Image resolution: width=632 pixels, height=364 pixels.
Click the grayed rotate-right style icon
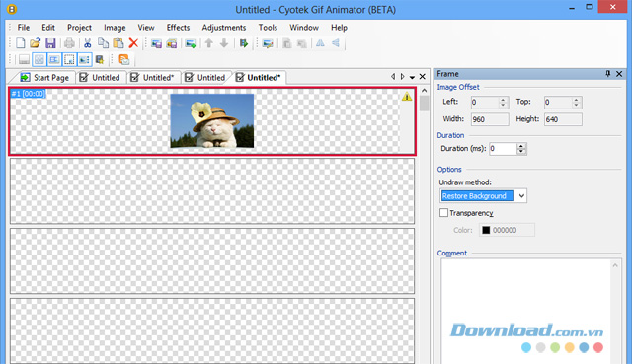(x=301, y=43)
